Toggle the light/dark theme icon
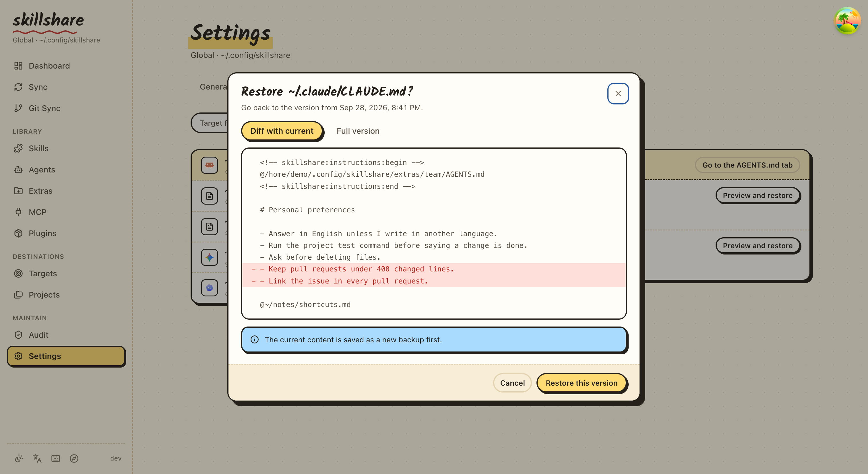Image resolution: width=868 pixels, height=474 pixels. click(x=19, y=458)
